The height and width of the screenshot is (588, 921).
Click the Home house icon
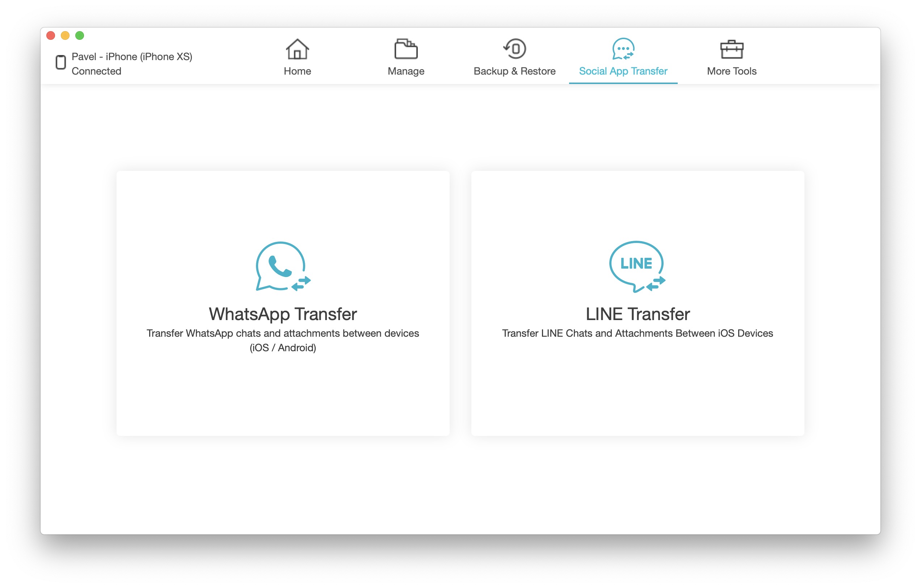pos(297,49)
